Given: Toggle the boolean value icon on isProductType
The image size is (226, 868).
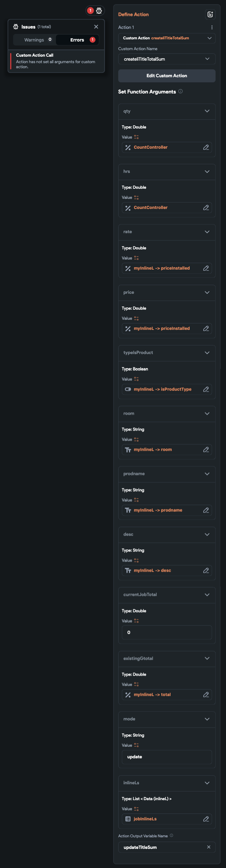Looking at the screenshot, I should point(128,389).
